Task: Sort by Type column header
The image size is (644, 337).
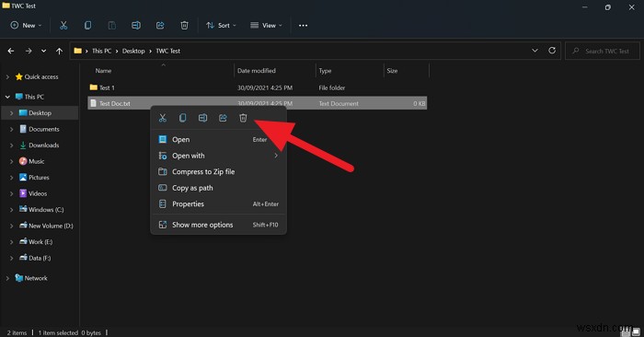Action: point(325,71)
